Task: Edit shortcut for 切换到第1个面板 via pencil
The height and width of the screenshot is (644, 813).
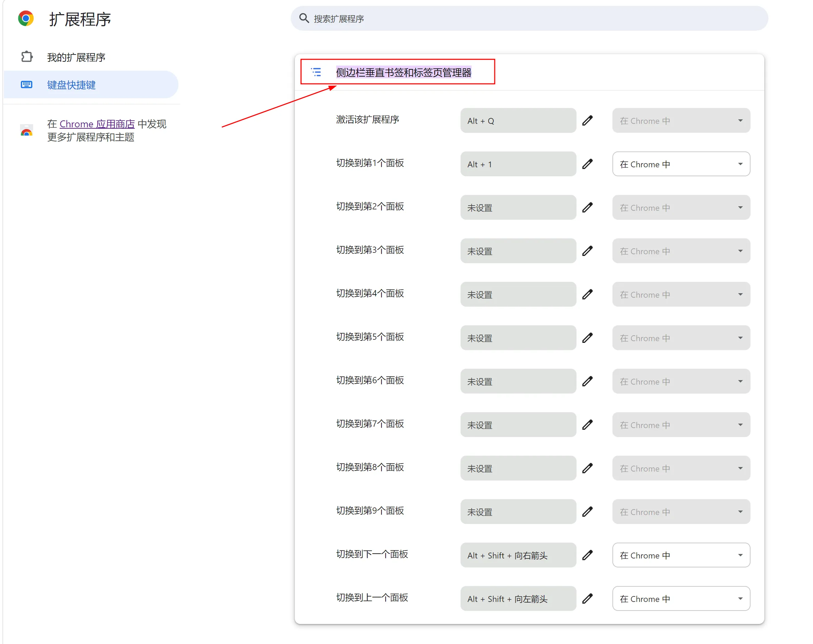Action: coord(587,164)
